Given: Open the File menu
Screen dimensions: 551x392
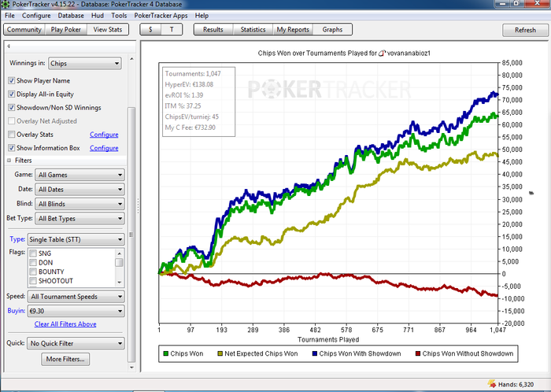Looking at the screenshot, I should pos(9,16).
